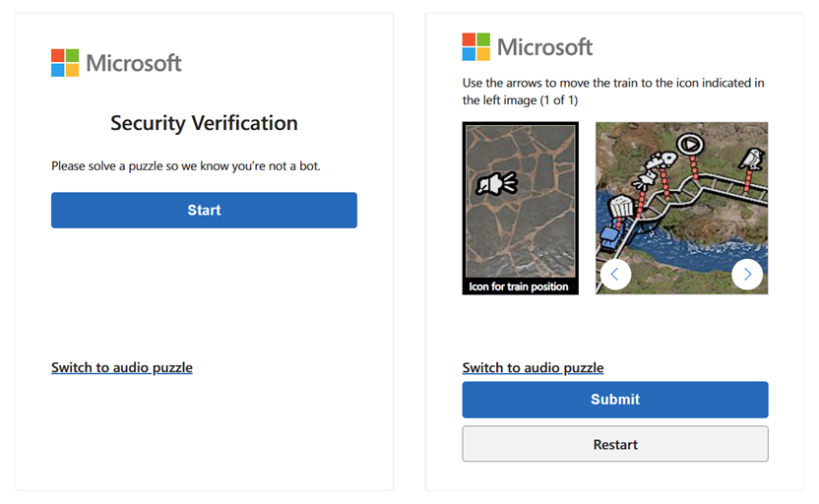Click the Security Verification heading
819x504 pixels.
tap(204, 123)
